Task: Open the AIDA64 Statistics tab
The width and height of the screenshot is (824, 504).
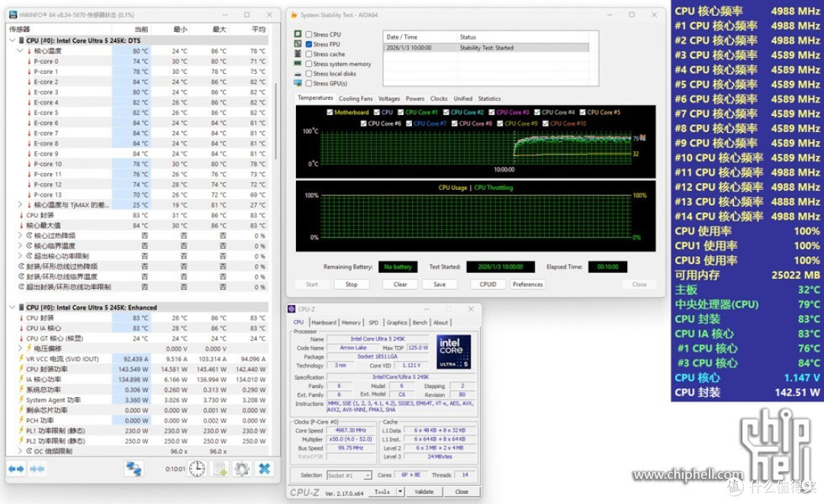Action: click(489, 98)
